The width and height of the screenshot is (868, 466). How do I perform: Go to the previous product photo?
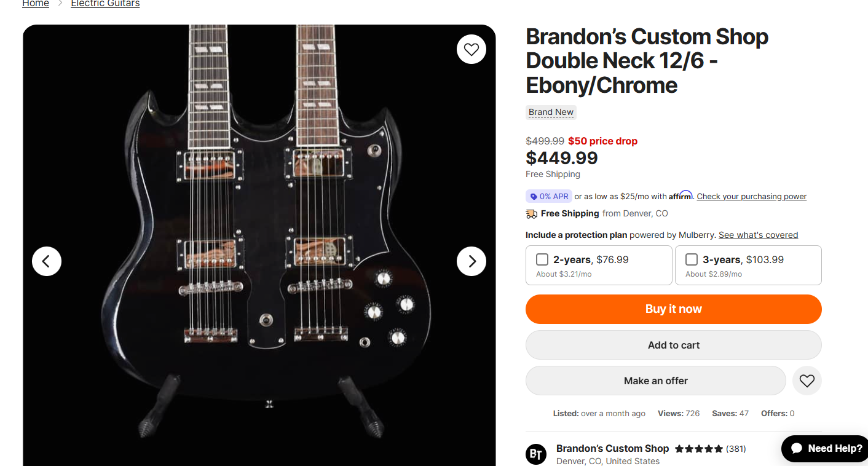[47, 261]
